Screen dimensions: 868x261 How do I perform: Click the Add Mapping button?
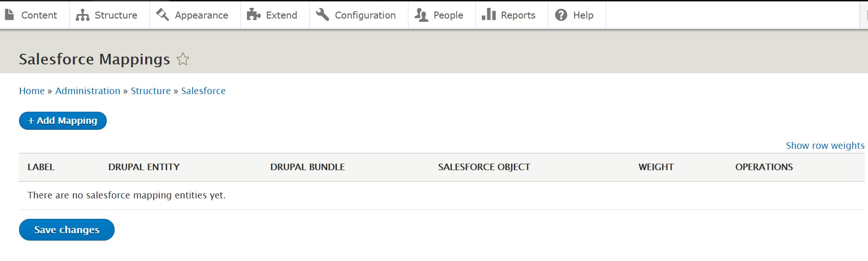pos(63,121)
